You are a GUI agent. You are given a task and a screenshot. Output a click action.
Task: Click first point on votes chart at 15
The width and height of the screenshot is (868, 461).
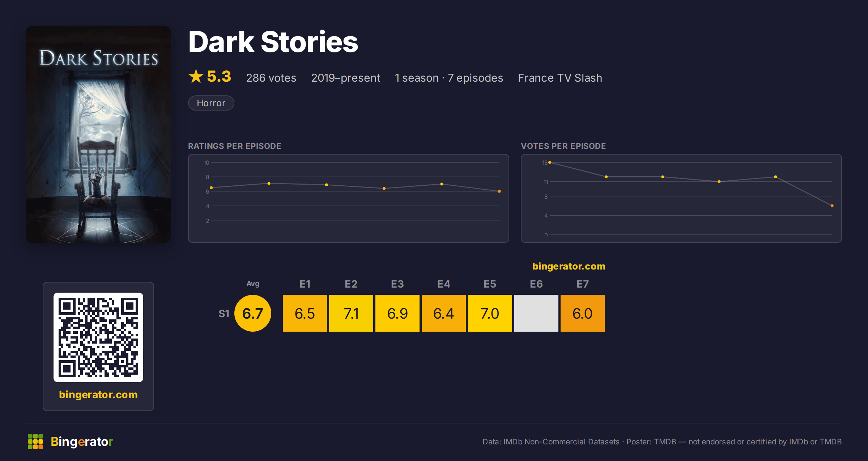pyautogui.click(x=550, y=163)
